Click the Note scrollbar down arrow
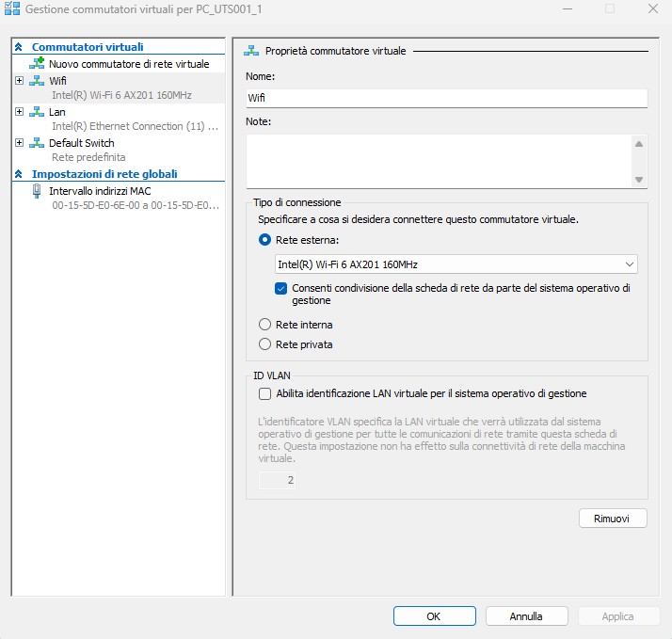 click(639, 179)
